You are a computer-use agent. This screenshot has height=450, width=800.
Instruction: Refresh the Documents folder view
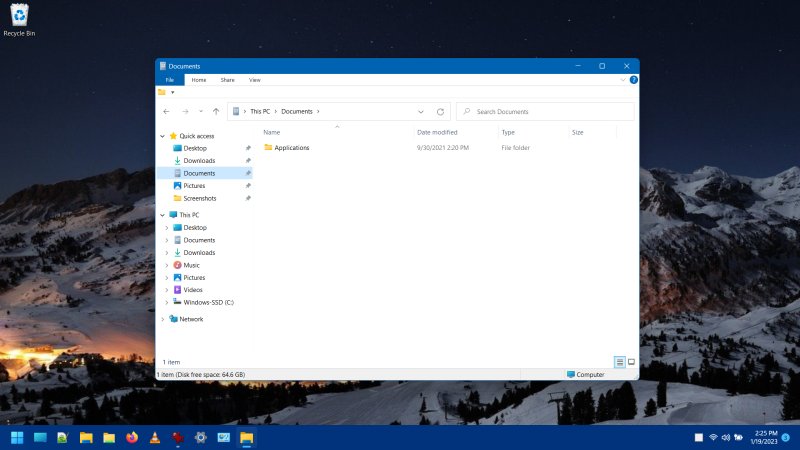440,112
